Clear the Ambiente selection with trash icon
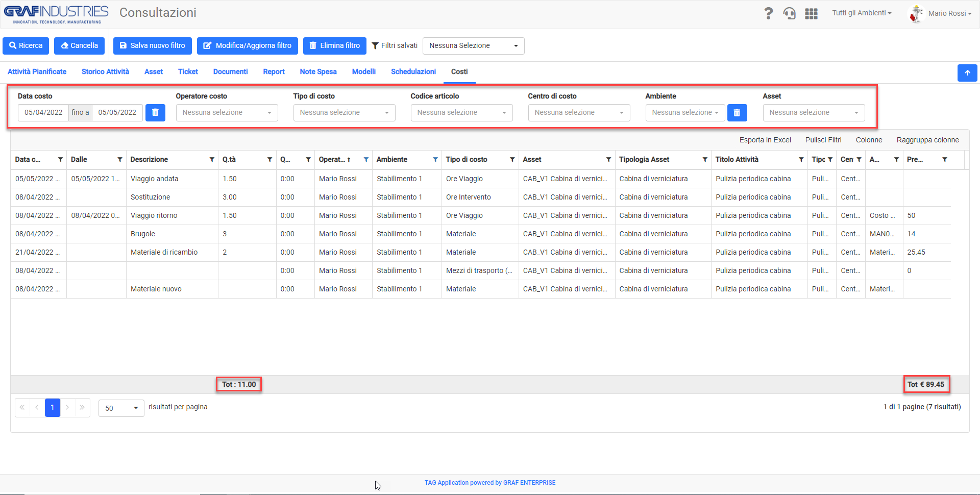Viewport: 980px width, 495px height. coord(737,112)
